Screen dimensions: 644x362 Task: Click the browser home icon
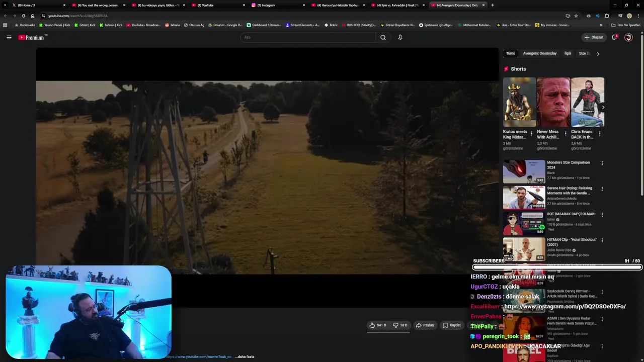33,16
